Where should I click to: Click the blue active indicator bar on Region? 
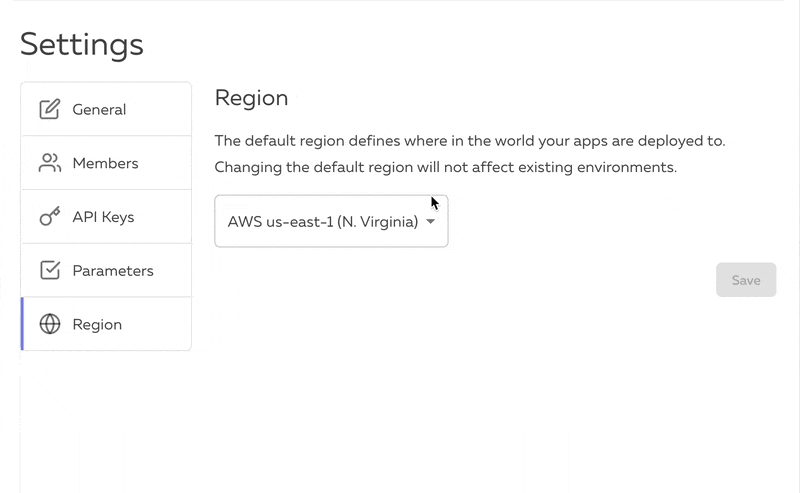22,324
